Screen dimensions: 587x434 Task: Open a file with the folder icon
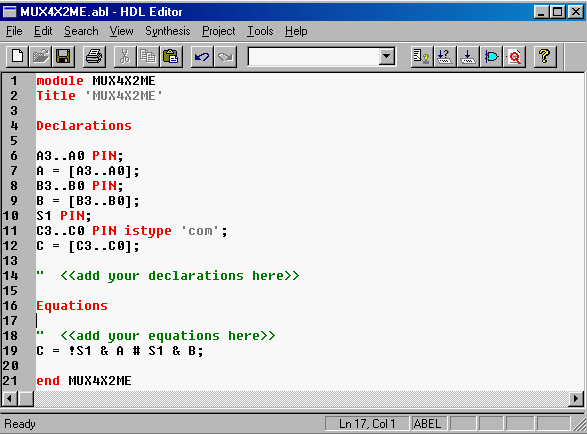coord(40,57)
